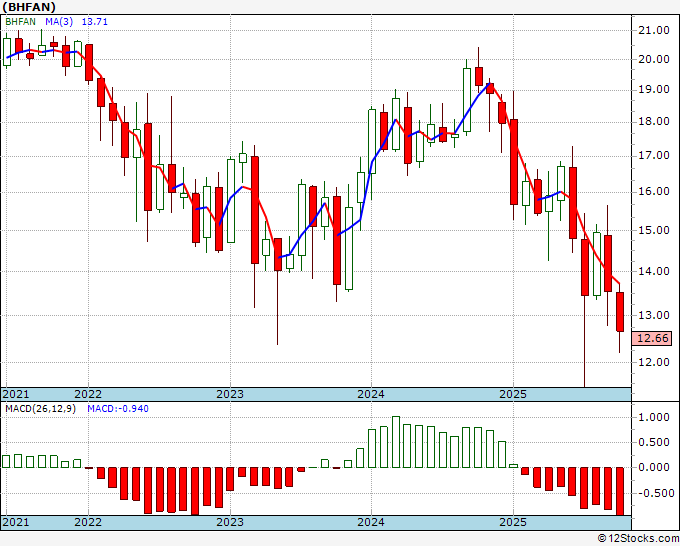Click the (BHFAN) chart title
Image resolution: width=680 pixels, height=546 pixels.
point(29,7)
